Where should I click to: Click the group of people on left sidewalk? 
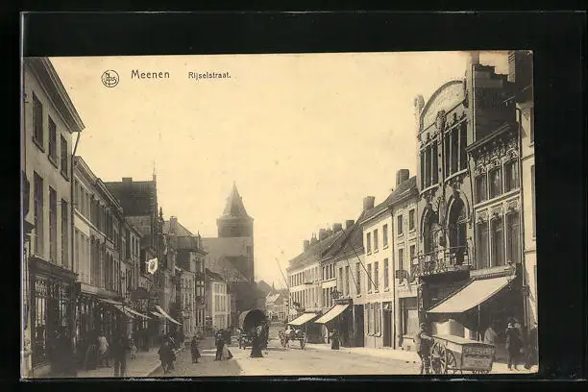point(108,351)
